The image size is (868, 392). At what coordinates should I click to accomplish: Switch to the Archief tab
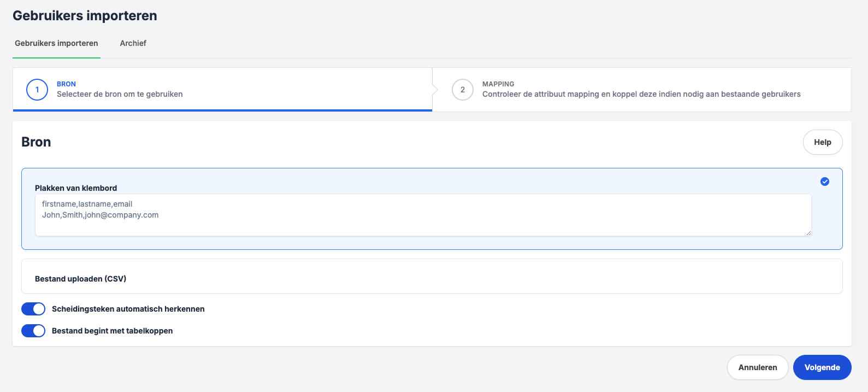(x=133, y=43)
